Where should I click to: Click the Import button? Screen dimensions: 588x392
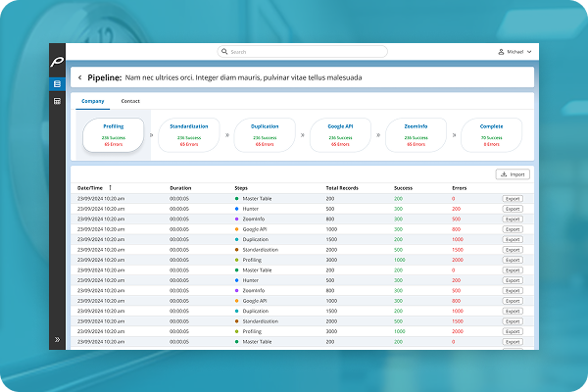pos(513,174)
